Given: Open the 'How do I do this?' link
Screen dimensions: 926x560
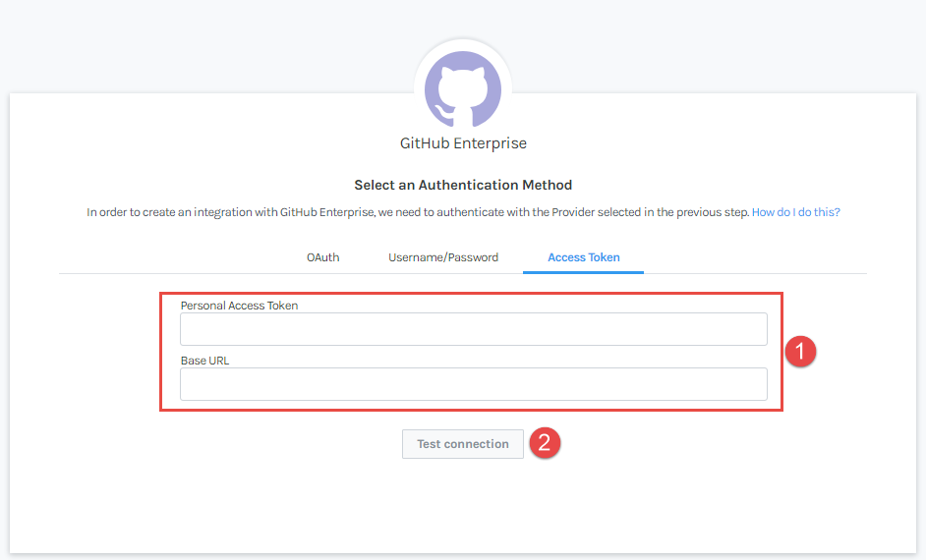Looking at the screenshot, I should tap(795, 212).
